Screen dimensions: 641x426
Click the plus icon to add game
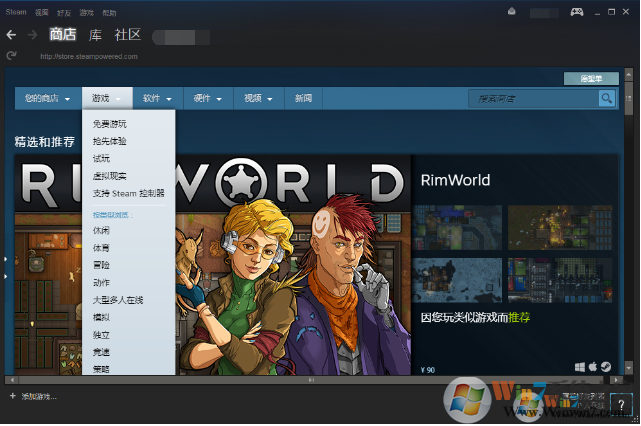(x=11, y=397)
